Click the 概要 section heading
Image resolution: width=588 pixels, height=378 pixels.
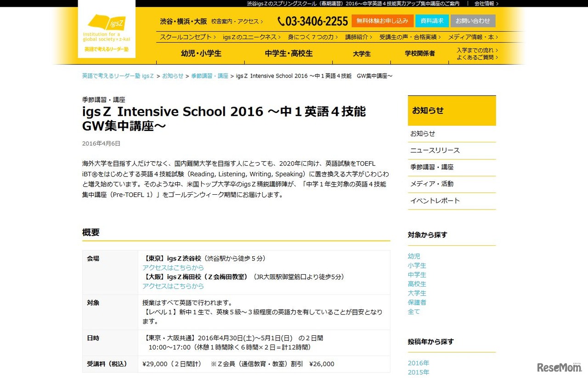(x=91, y=232)
